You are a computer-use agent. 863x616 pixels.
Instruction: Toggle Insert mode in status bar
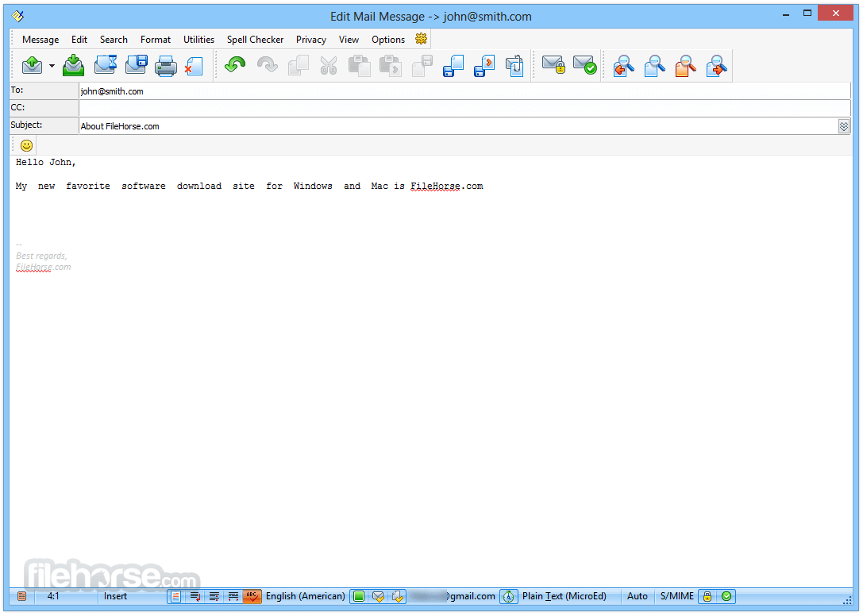pyautogui.click(x=116, y=596)
